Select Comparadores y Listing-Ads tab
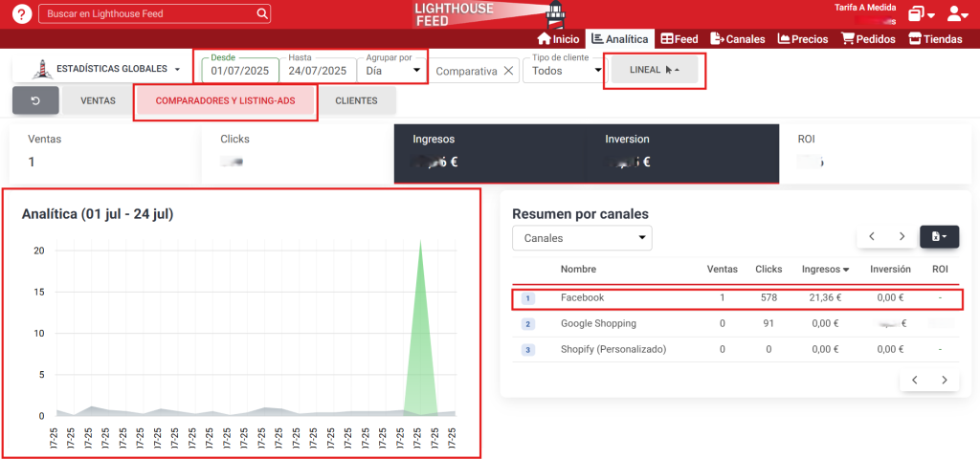This screenshot has width=980, height=459. tap(225, 100)
